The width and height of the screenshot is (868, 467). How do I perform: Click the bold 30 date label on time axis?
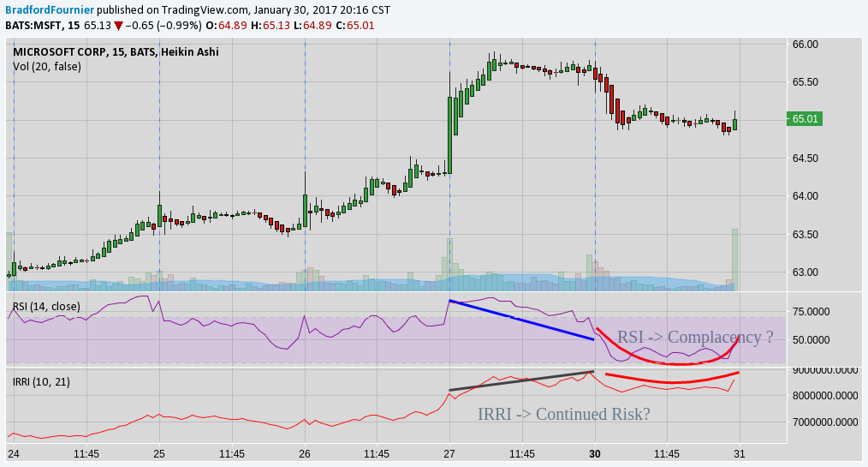tap(595, 454)
